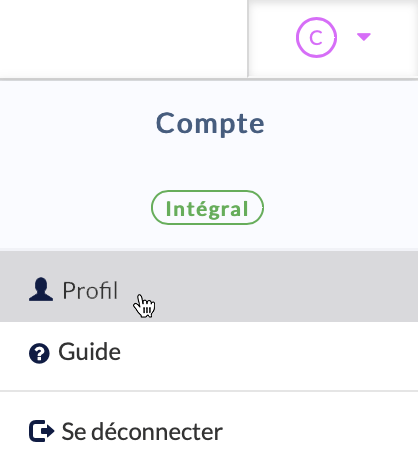
Task: Toggle the user account dropdown button
Action: pyautogui.click(x=333, y=38)
